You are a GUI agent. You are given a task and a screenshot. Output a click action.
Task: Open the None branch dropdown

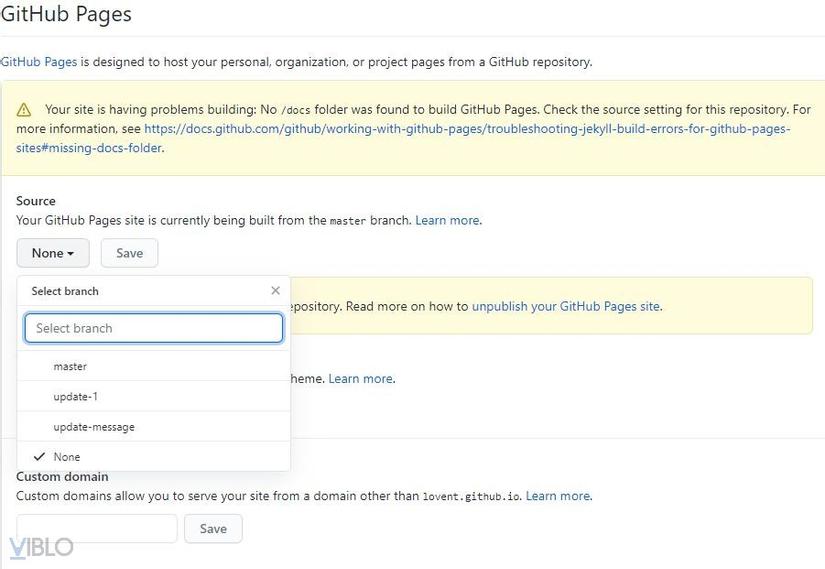[53, 253]
